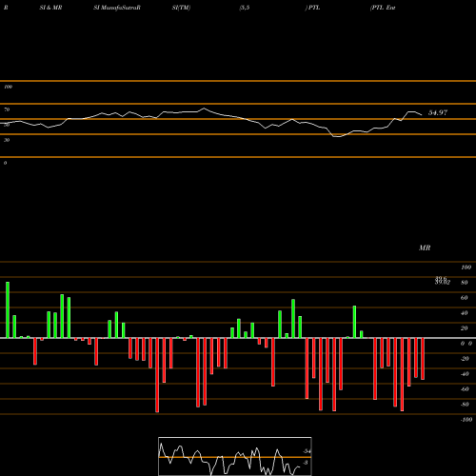The width and height of the screenshot is (476, 476).
Task: Click the "(5,5" parameter text in the header
Action: pyautogui.click(x=245, y=8)
